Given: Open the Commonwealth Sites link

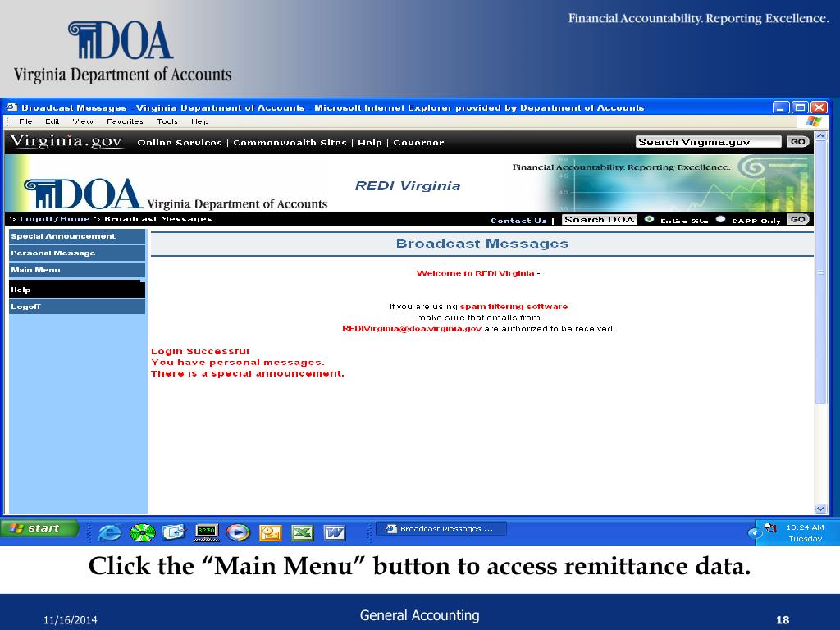Looking at the screenshot, I should click(290, 143).
